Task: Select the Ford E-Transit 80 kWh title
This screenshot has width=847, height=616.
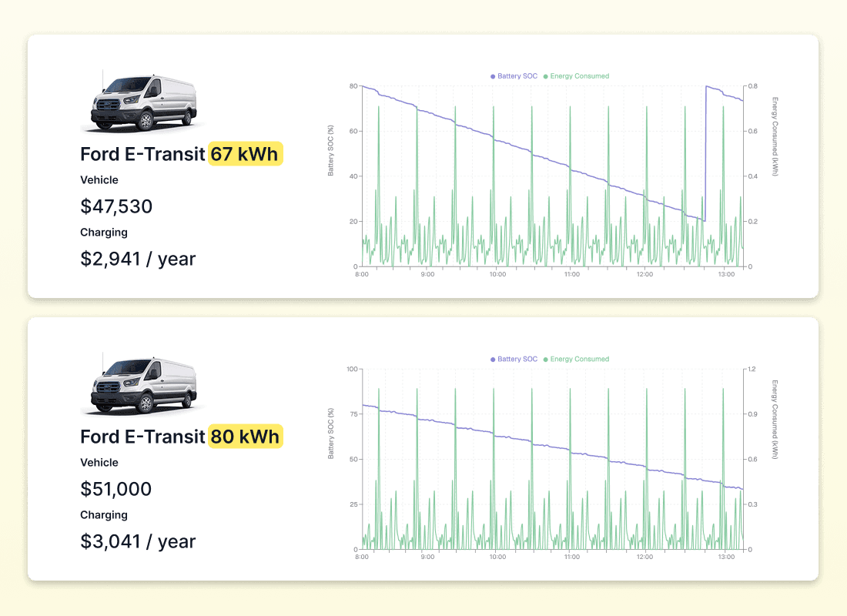Action: tap(141, 437)
